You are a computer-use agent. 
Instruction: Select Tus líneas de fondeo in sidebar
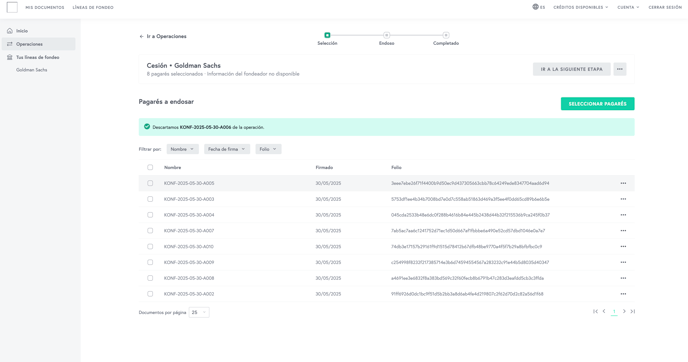39,57
